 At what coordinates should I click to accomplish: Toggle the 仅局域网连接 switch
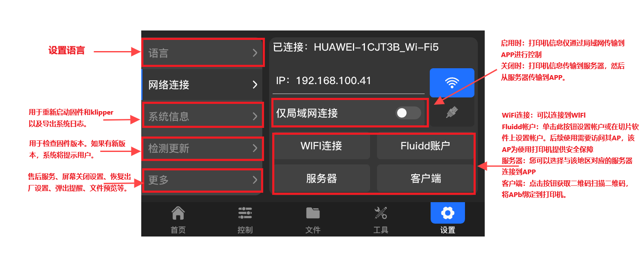[408, 113]
